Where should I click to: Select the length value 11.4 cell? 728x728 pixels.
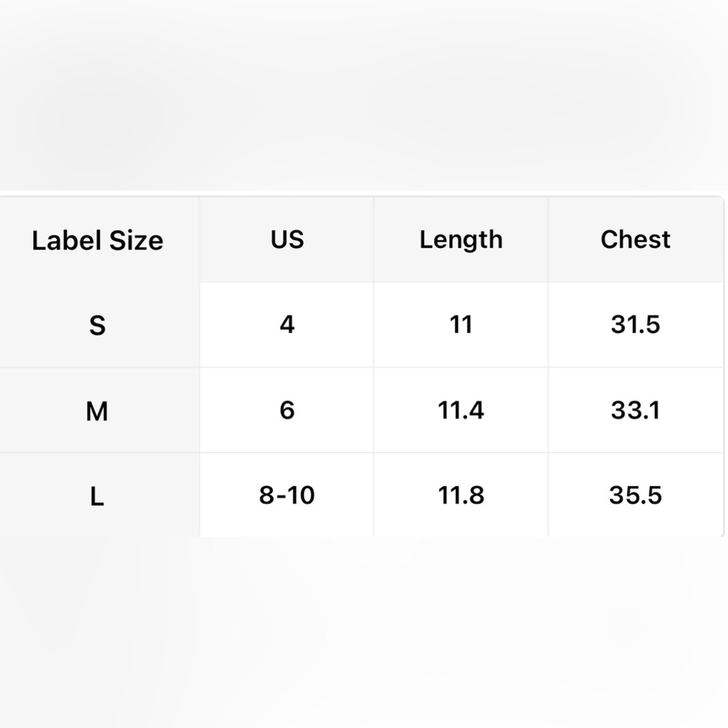pyautogui.click(x=461, y=410)
